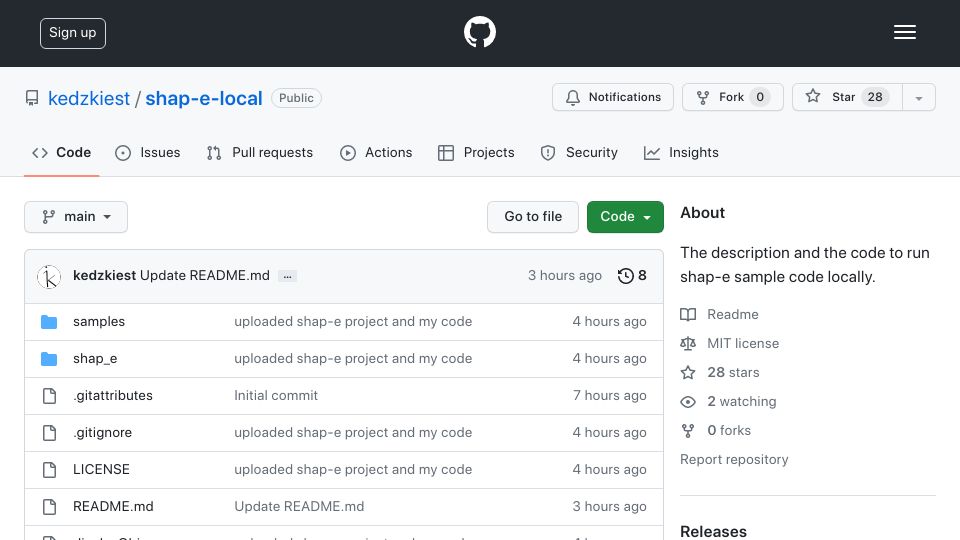Click the kedzkiest avatar in commit row
Image resolution: width=960 pixels, height=540 pixels.
click(49, 277)
